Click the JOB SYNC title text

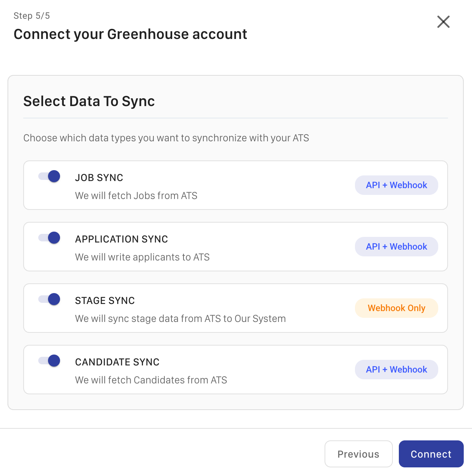[x=99, y=178]
